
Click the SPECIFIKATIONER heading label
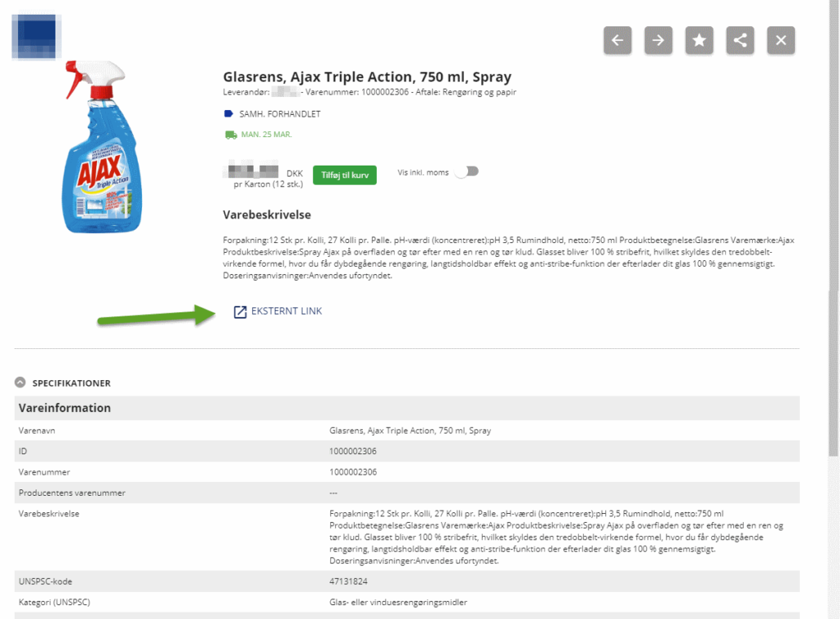tap(72, 383)
